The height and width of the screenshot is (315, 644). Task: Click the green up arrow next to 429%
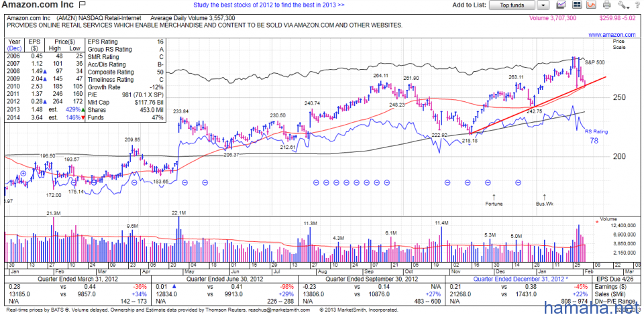click(x=83, y=111)
